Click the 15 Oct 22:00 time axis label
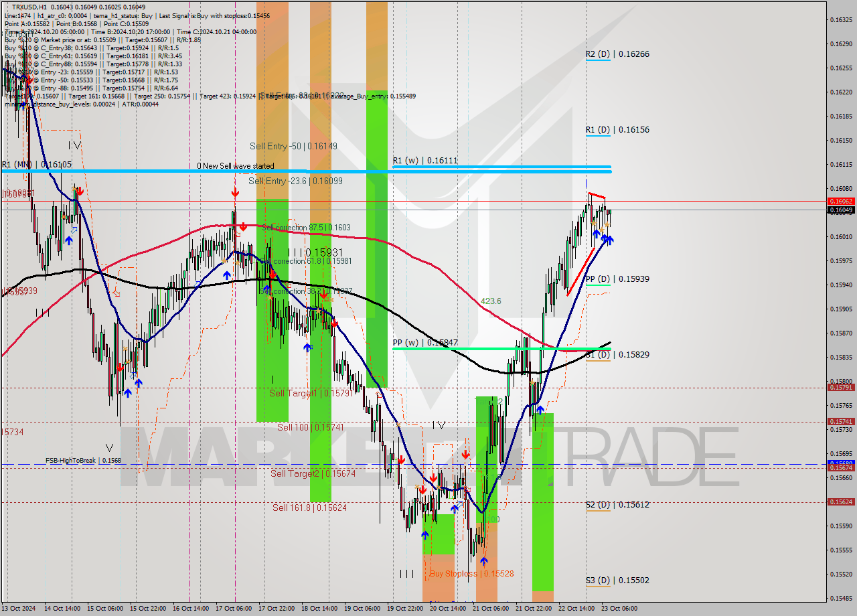Screen dimensions: 857x616 click(x=149, y=609)
